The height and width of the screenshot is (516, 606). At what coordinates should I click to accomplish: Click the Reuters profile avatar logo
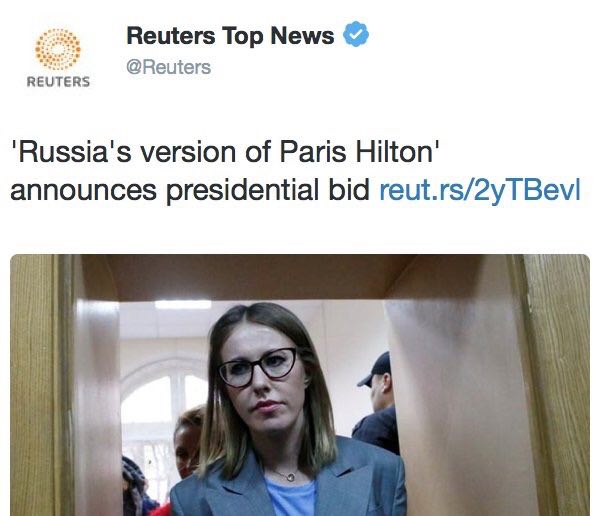coord(58,58)
